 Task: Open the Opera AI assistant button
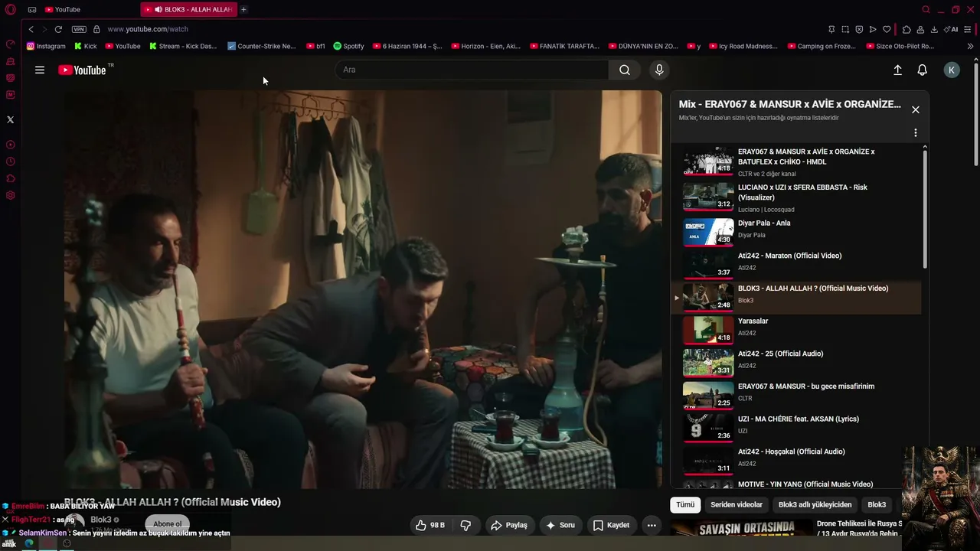coord(952,29)
